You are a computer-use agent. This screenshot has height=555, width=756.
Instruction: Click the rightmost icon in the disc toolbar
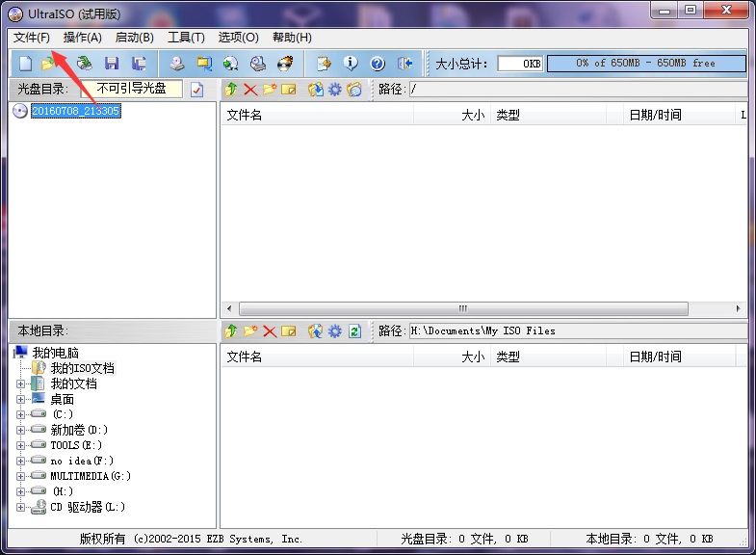354,90
